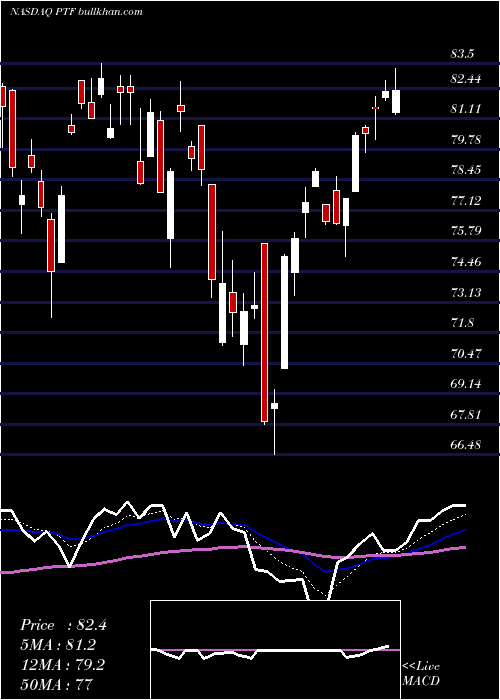The image size is (500, 700).
Task: Click the 66.48 price axis label
Action: pos(466,445)
